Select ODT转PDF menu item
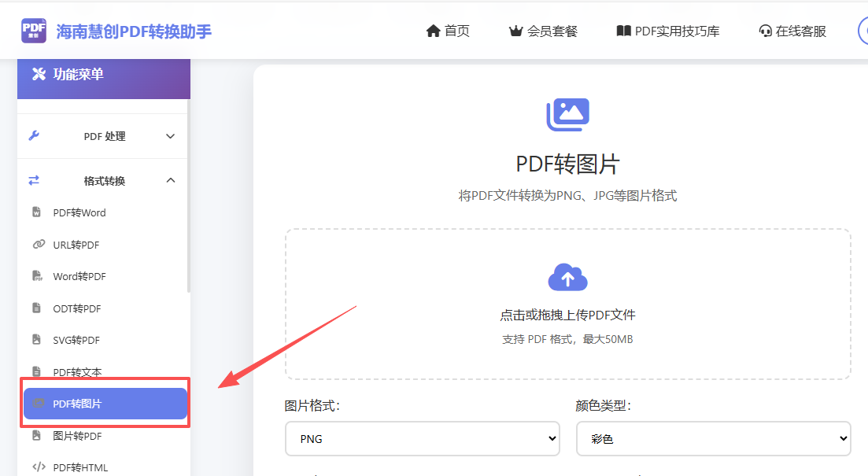Image resolution: width=868 pixels, height=476 pixels. pyautogui.click(x=104, y=308)
